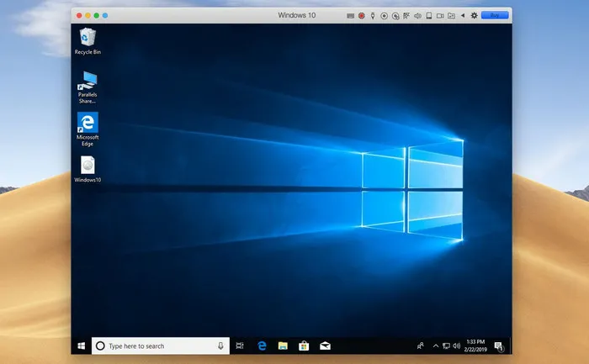Click the microphone icon in search box
589x364 pixels.
pos(220,346)
